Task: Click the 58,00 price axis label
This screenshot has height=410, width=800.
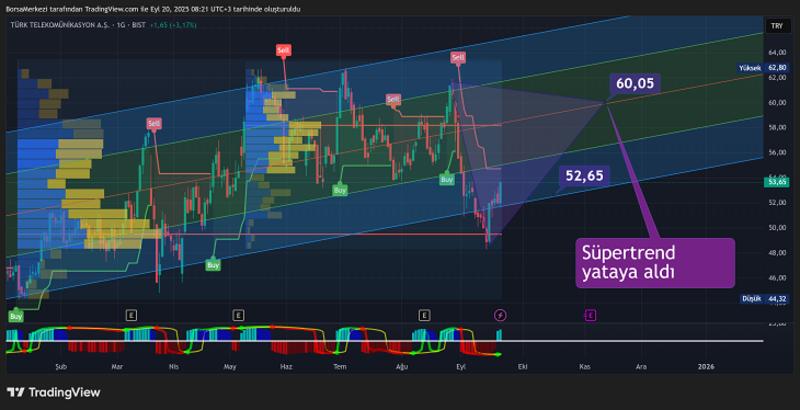Action: [777, 127]
